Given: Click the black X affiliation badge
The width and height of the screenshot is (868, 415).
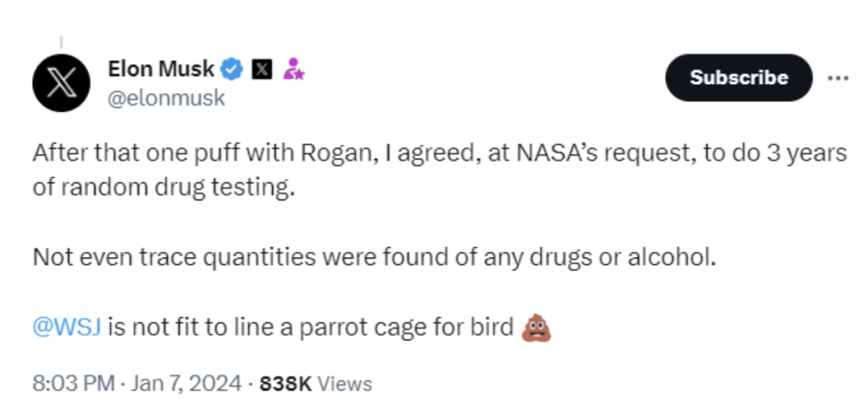Looking at the screenshot, I should (x=262, y=70).
